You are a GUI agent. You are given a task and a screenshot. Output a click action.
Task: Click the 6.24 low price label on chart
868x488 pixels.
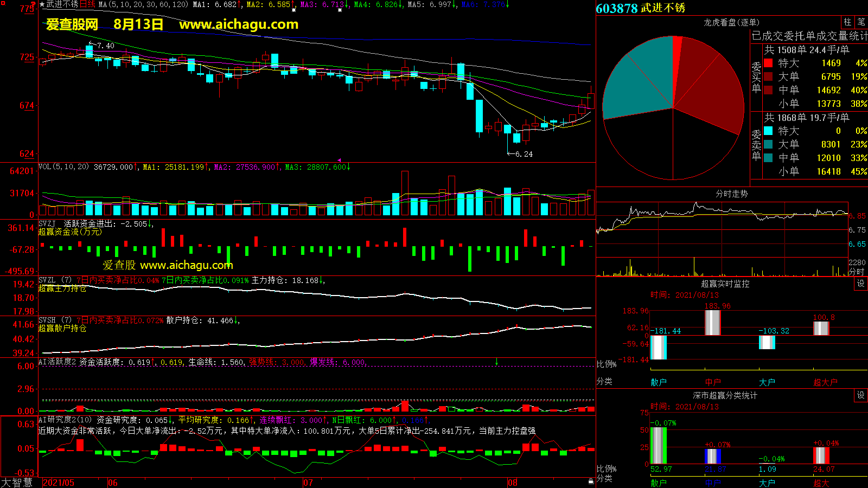[524, 154]
